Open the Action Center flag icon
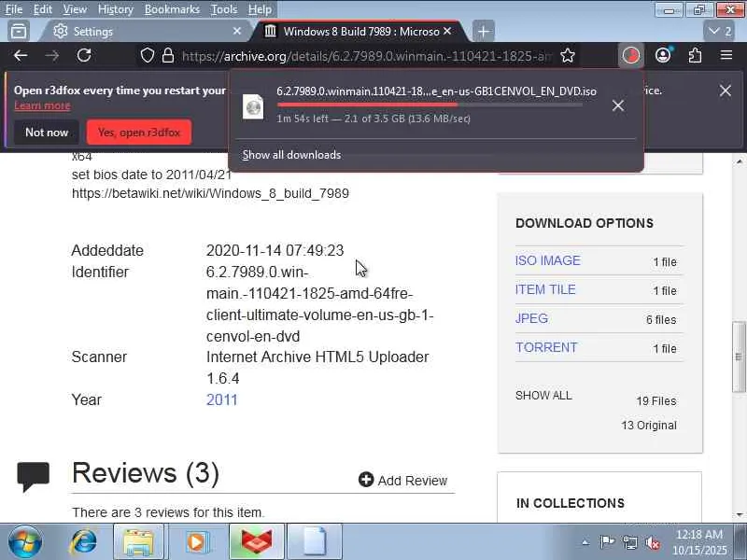This screenshot has height=560, width=747. tap(607, 542)
